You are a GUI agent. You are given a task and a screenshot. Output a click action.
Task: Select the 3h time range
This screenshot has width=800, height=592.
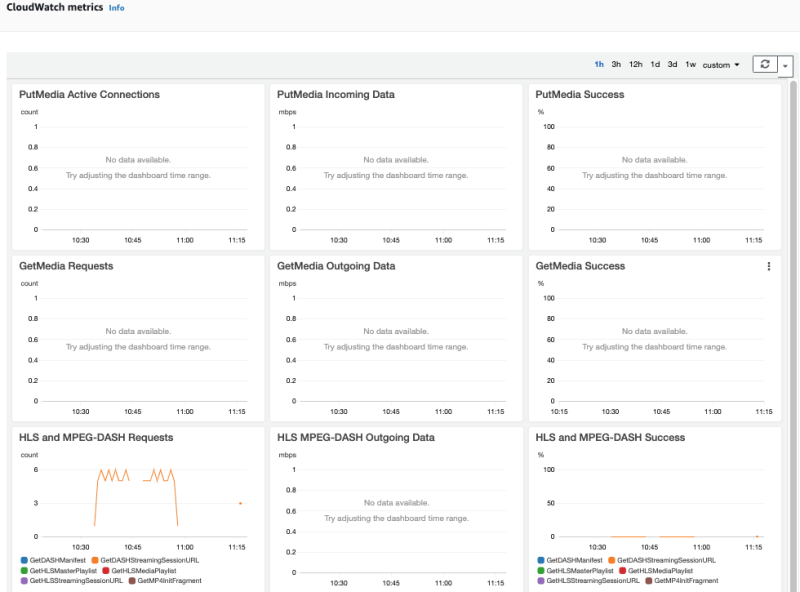(616, 63)
